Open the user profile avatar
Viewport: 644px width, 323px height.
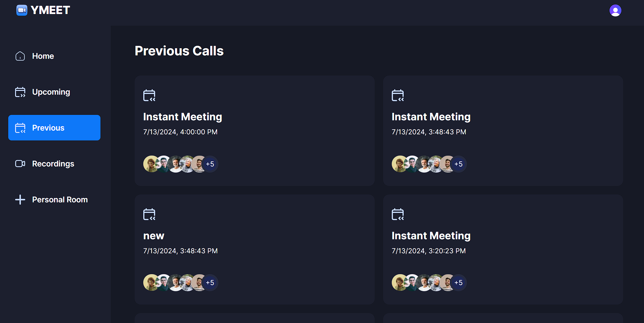615,11
